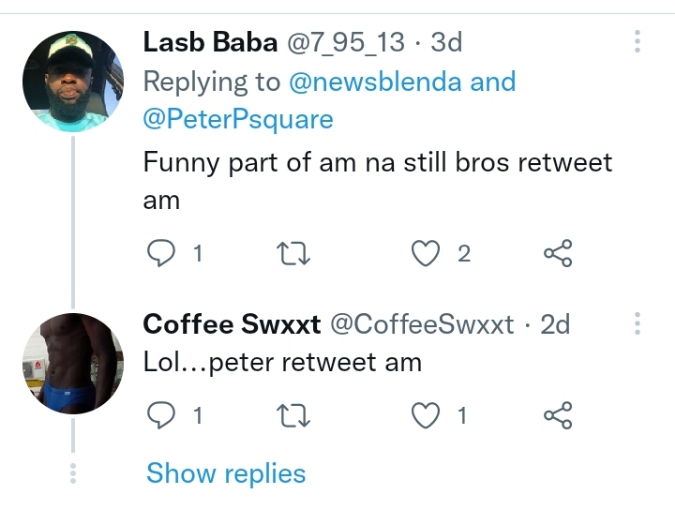Reply to Coffee Swxxt's tweet
The width and height of the screenshot is (675, 505).
161,415
